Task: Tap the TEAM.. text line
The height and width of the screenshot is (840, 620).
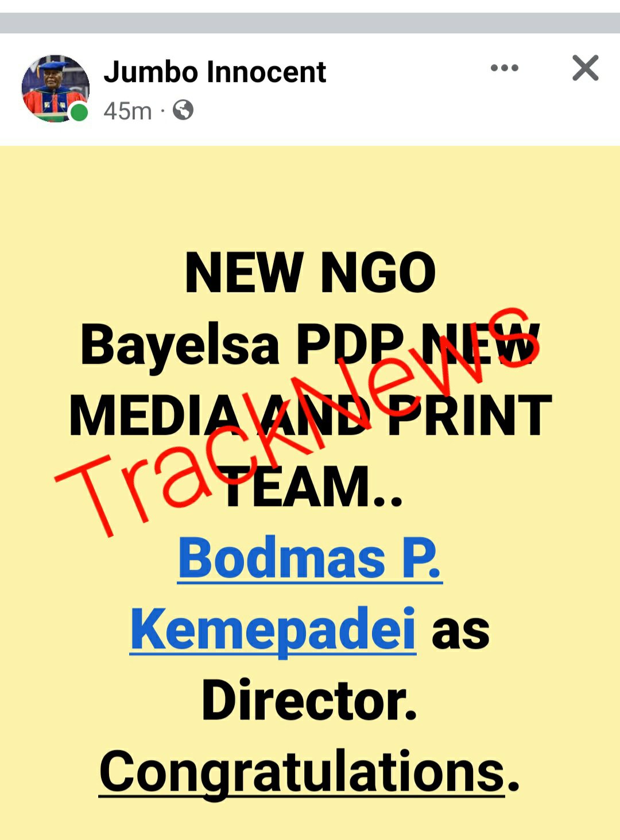Action: tap(313, 487)
